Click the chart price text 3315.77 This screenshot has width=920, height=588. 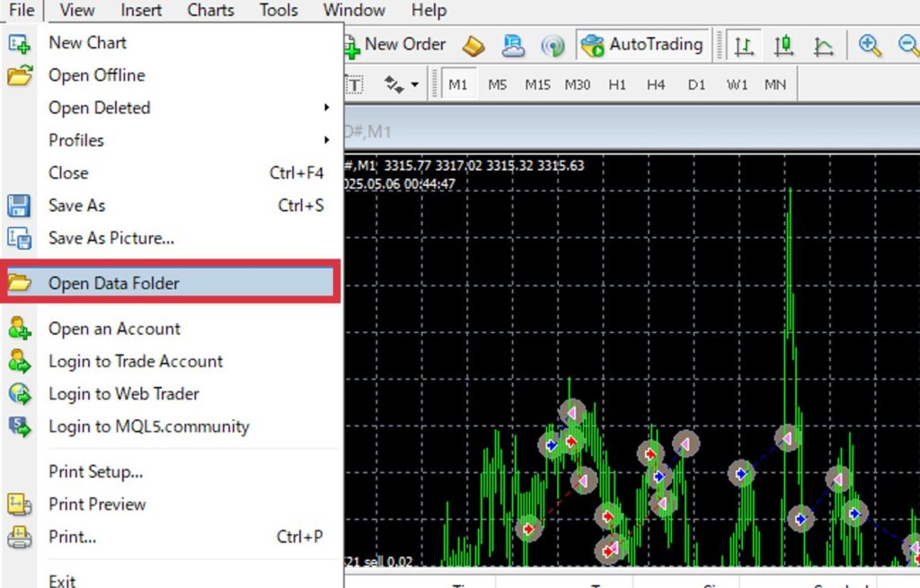[408, 165]
